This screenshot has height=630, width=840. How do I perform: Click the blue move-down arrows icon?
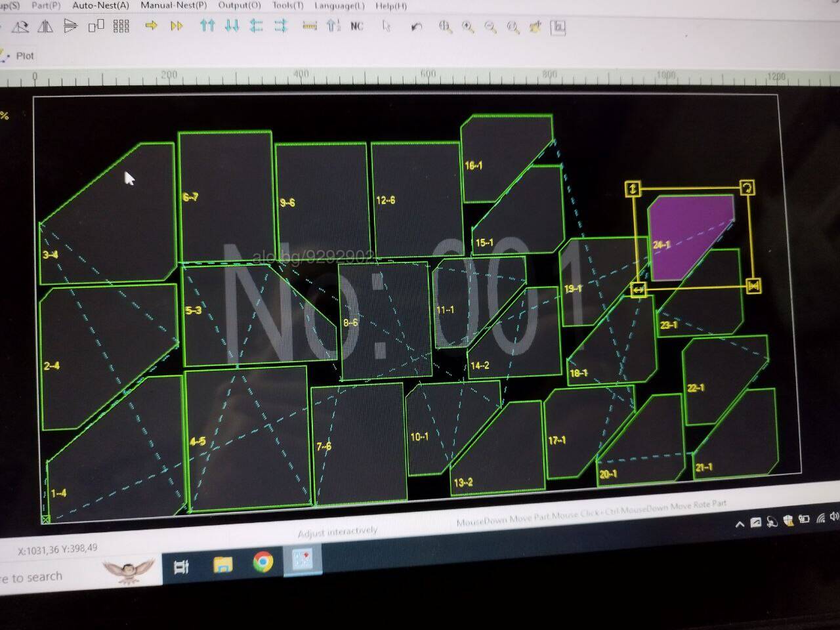click(232, 26)
